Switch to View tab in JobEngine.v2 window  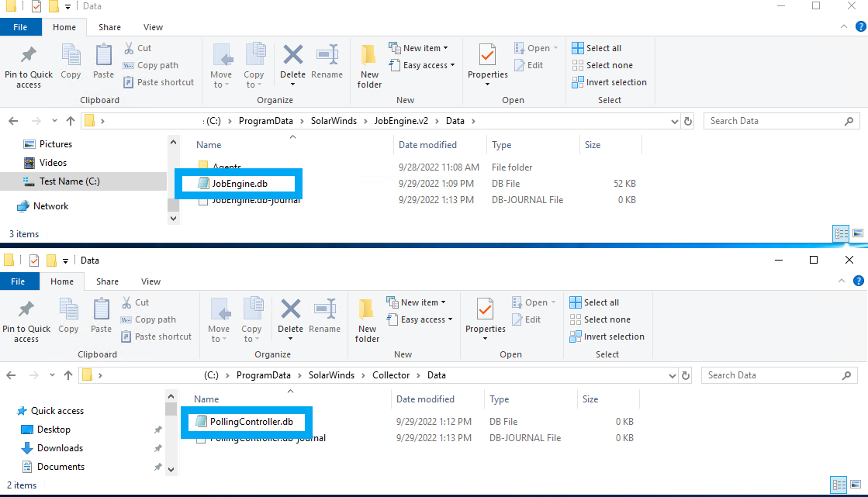tap(154, 27)
